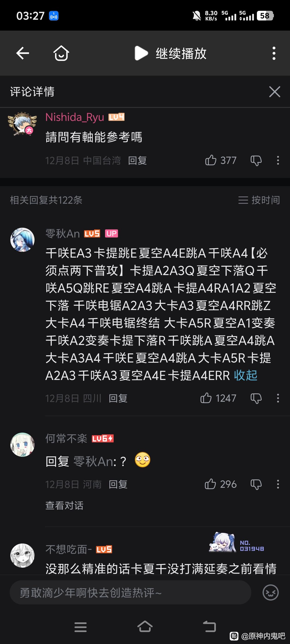Resume video with 继续播放 play button
Image resolution: width=290 pixels, height=644 pixels.
coord(170,53)
